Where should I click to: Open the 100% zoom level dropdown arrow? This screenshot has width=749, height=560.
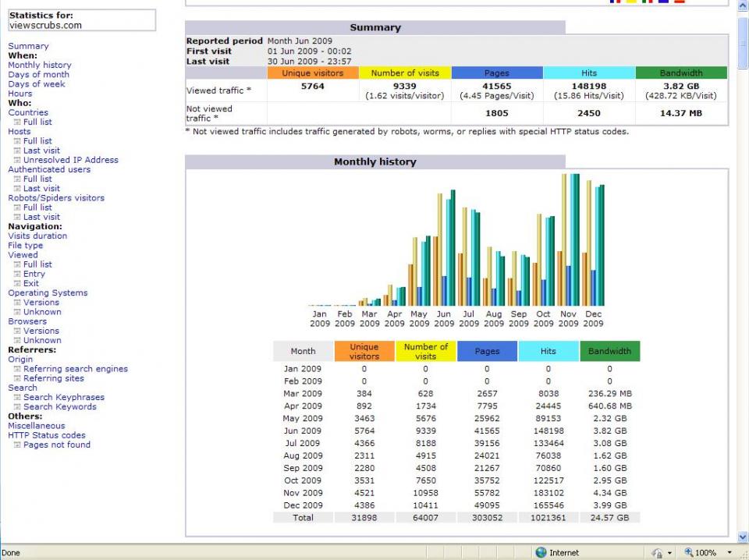click(729, 553)
